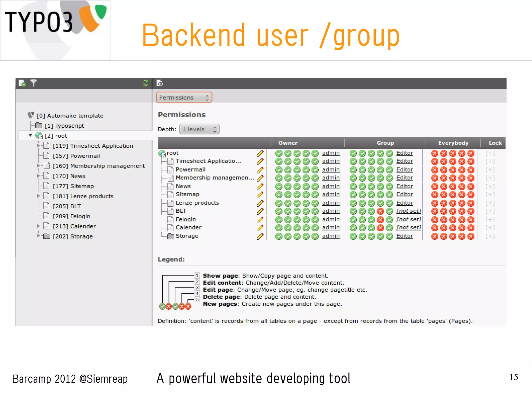Viewport: 532px width, 399px height.
Task: Click the Automake template TYPO3 icon
Action: point(31,115)
